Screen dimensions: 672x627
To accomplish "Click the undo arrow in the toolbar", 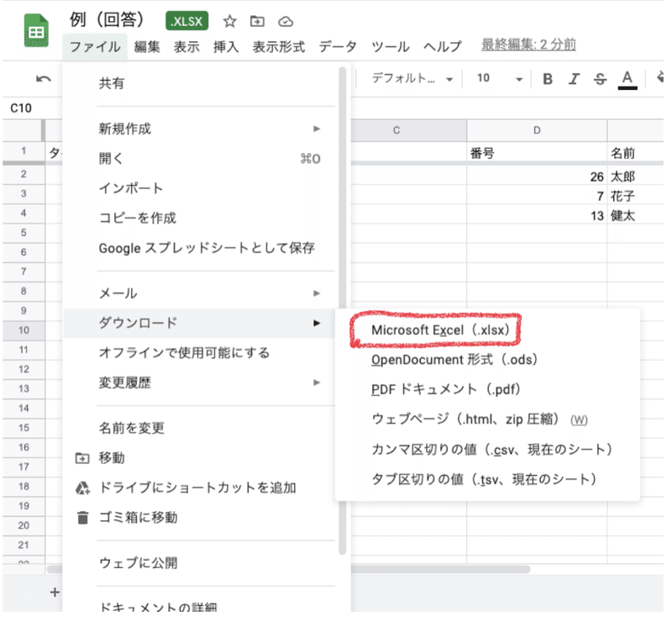I will click(x=44, y=79).
